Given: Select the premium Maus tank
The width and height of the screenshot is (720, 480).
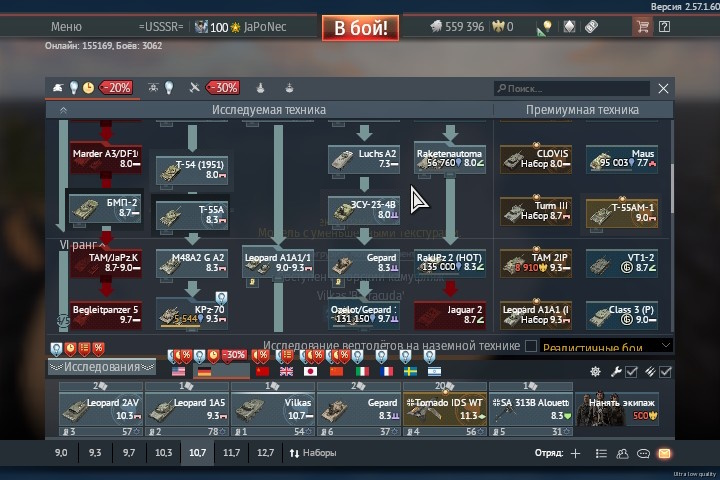Looking at the screenshot, I should (622, 159).
